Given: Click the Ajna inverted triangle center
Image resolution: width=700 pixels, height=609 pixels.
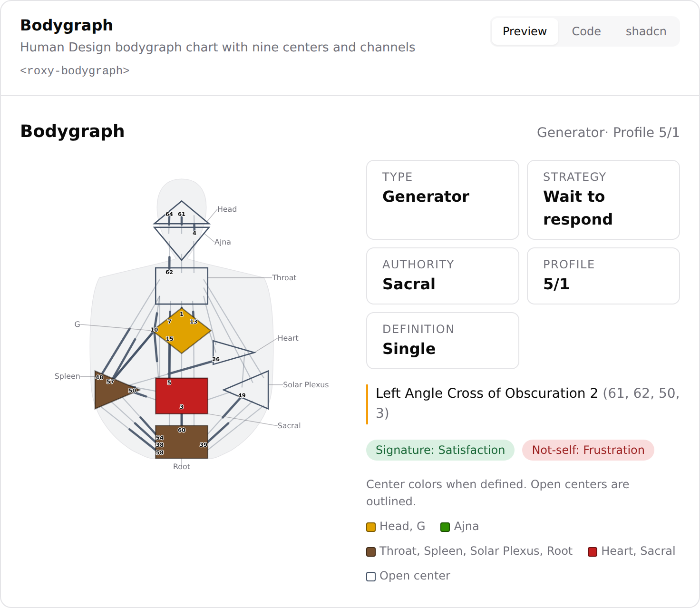Looking at the screenshot, I should (x=182, y=239).
